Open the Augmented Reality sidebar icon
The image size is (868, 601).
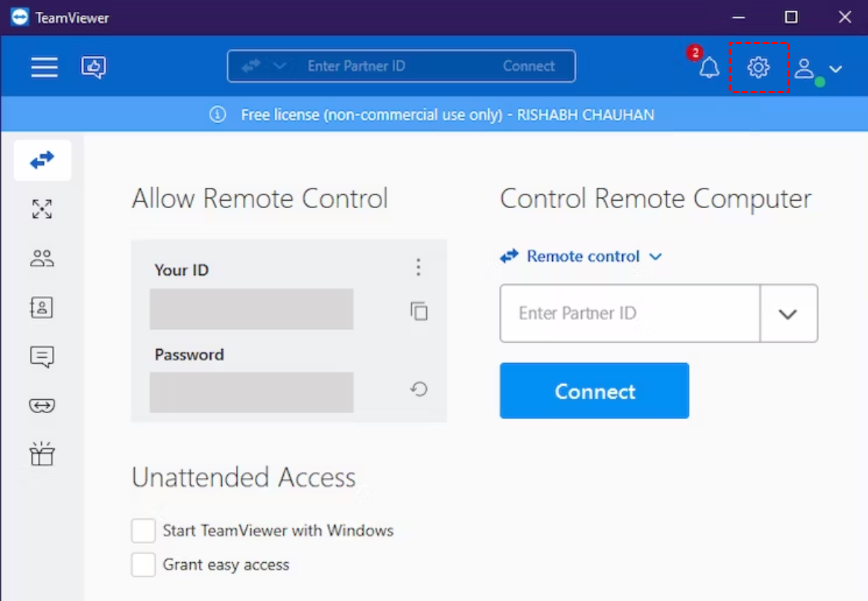pyautogui.click(x=42, y=406)
